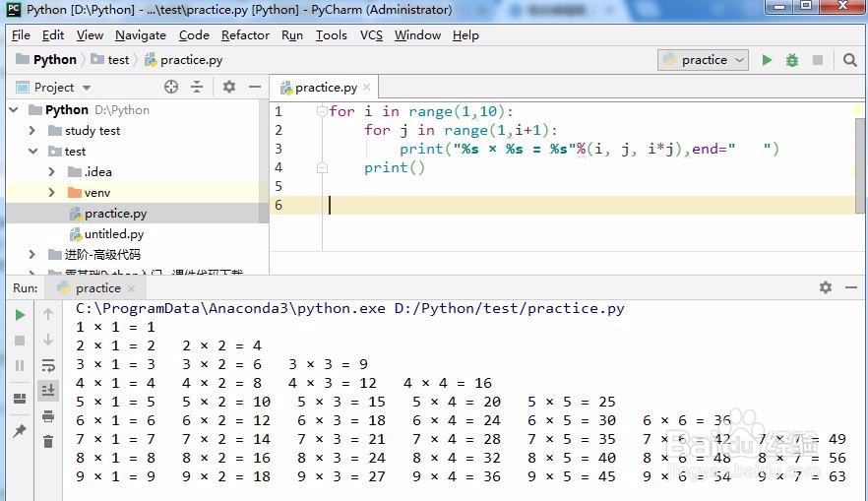
Task: Locate the current file with the crosshair icon
Action: [x=171, y=87]
